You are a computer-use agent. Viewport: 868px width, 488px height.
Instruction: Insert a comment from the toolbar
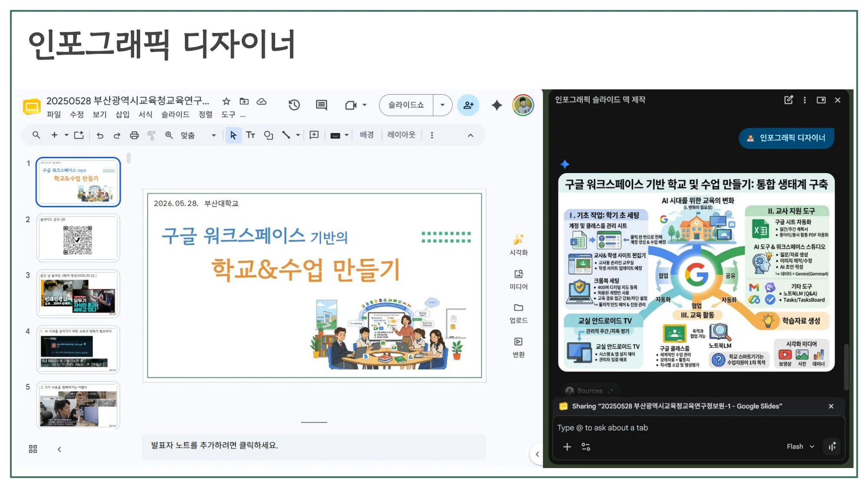click(x=314, y=135)
